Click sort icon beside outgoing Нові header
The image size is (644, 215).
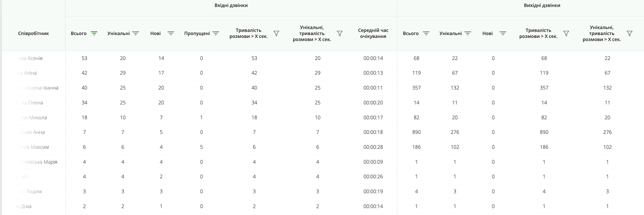click(503, 34)
